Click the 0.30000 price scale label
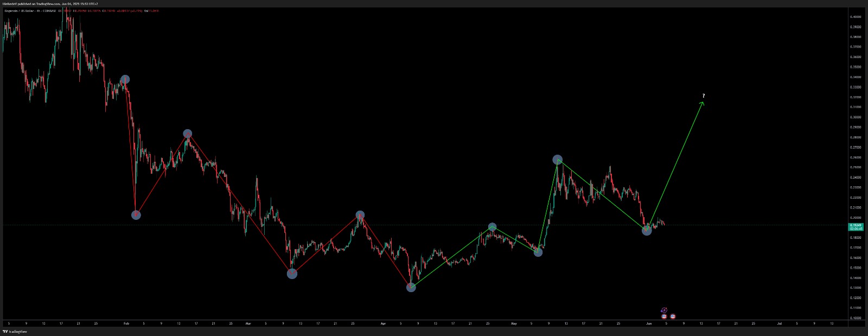The width and height of the screenshot is (868, 336). [x=856, y=117]
